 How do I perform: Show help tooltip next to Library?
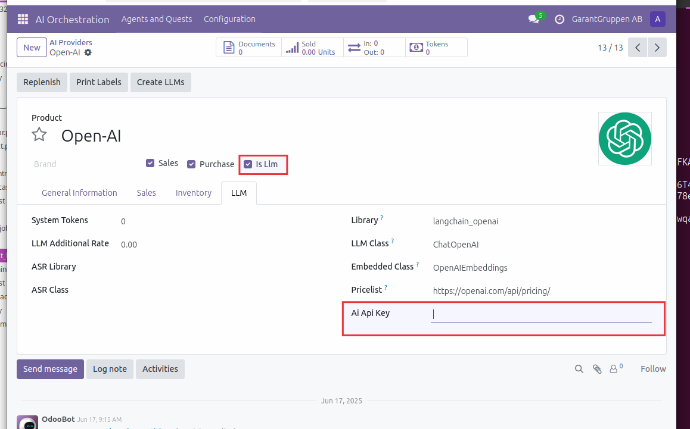pos(382,217)
